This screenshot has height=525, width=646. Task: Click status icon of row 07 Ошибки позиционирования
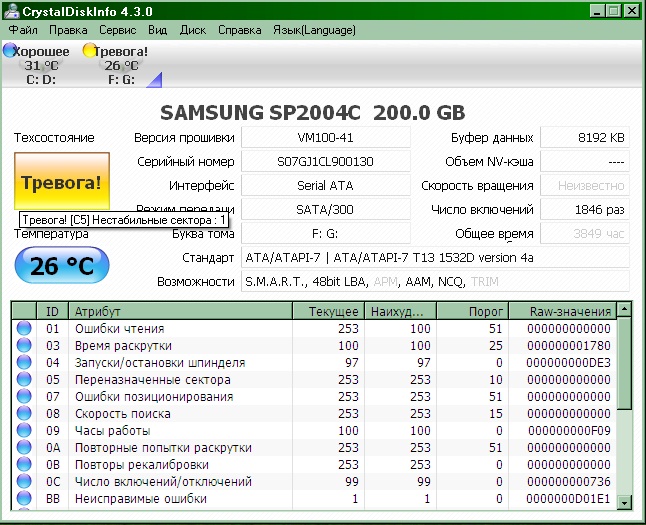[x=24, y=396]
